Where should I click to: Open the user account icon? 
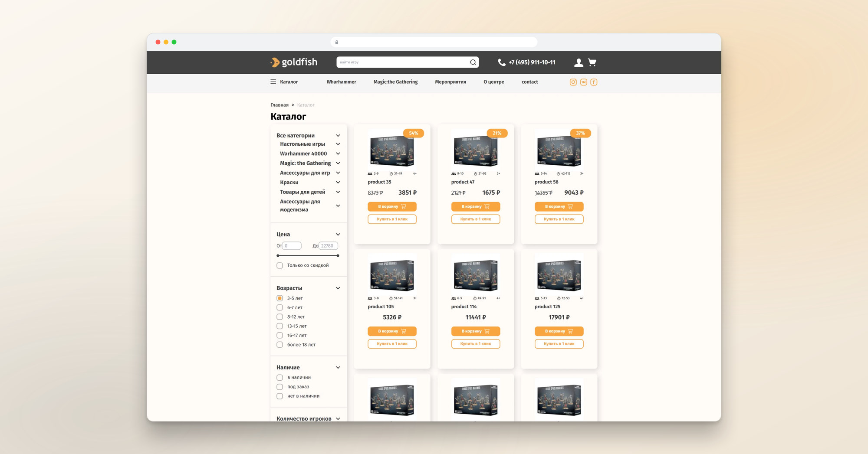coord(578,62)
